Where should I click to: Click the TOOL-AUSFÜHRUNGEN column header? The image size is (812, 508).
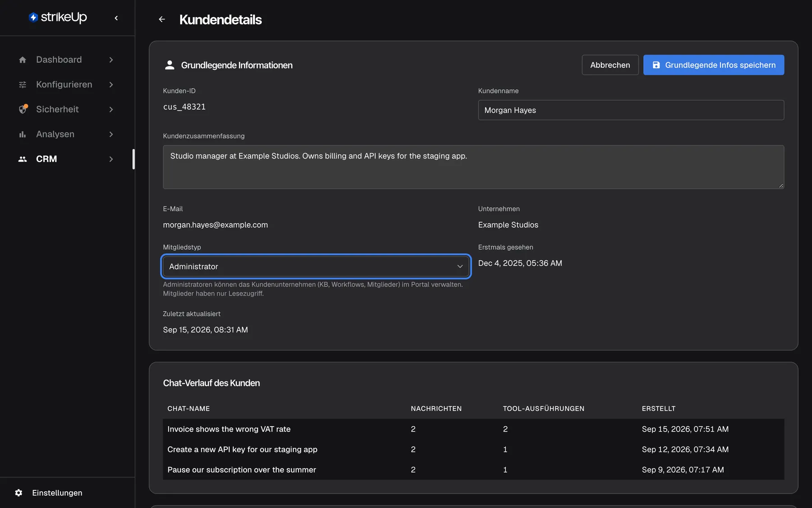[544, 409]
